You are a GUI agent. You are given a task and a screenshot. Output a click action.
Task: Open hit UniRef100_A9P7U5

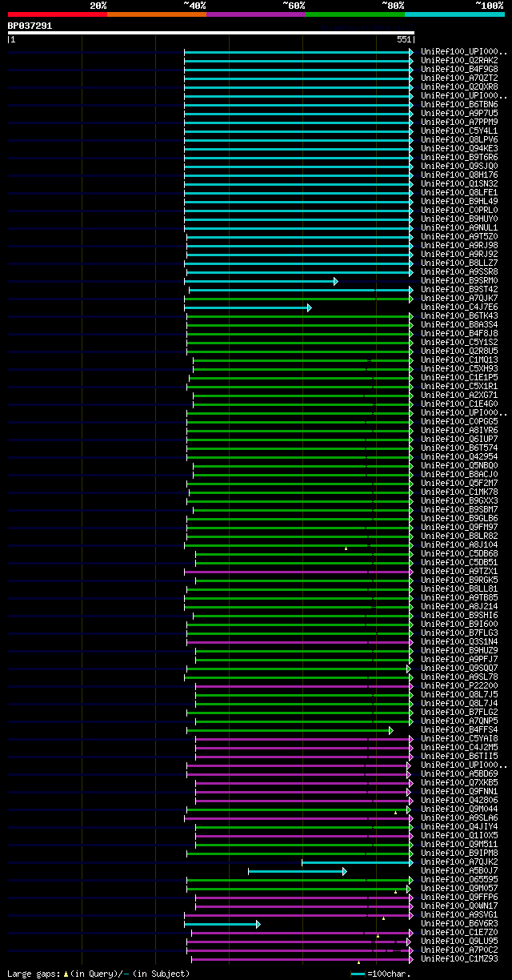click(459, 113)
